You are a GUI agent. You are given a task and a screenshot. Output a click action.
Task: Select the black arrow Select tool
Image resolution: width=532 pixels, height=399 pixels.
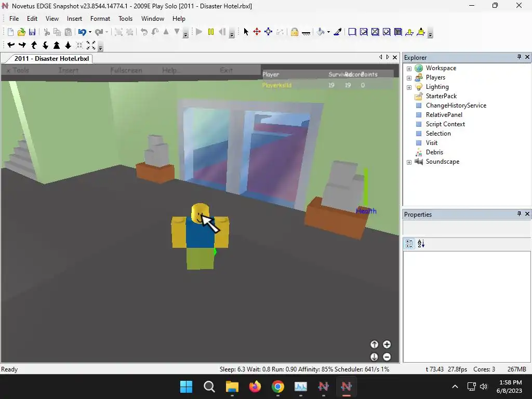point(246,32)
